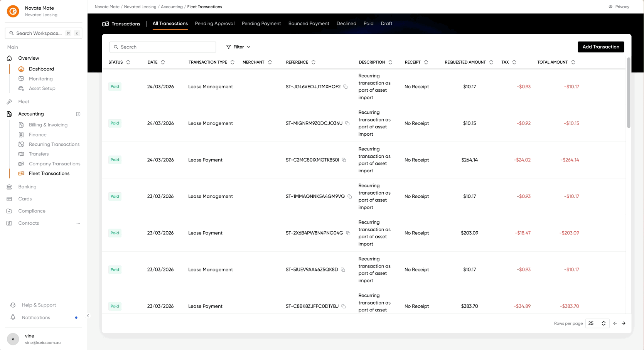Toggle Privacy eye mode
This screenshot has width=644, height=350.
(619, 7)
